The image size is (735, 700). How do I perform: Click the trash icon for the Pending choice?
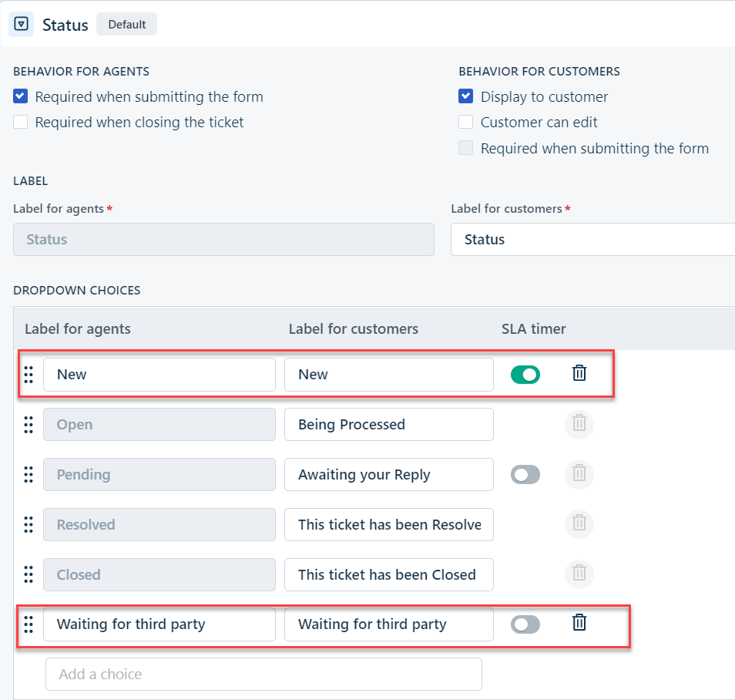pos(579,473)
